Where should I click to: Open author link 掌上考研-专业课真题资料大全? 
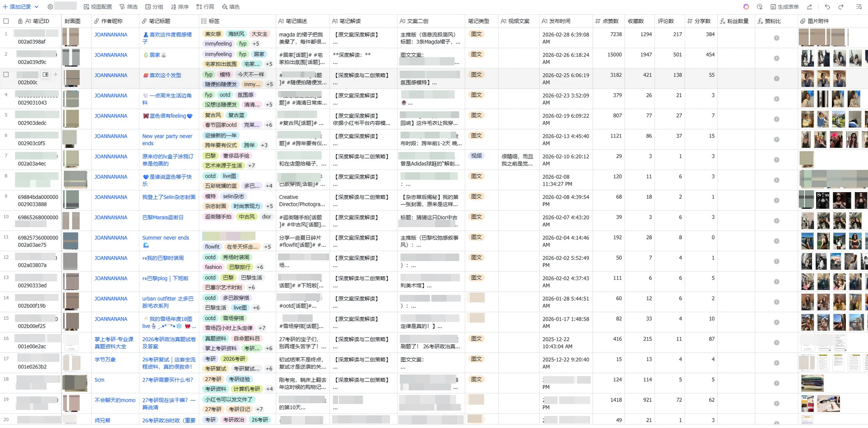[x=114, y=343]
